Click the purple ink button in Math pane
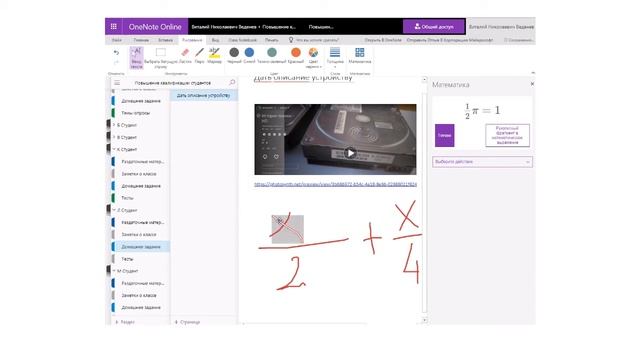Image resolution: width=640 pixels, height=360 pixels. [x=444, y=135]
